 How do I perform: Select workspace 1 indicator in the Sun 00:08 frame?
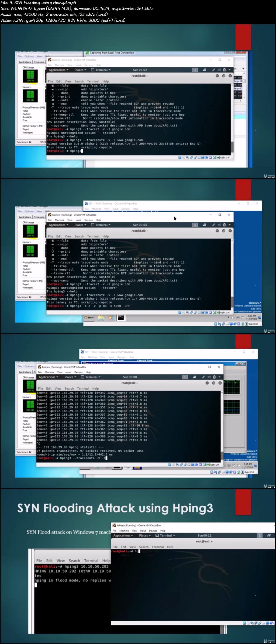pos(185,377)
